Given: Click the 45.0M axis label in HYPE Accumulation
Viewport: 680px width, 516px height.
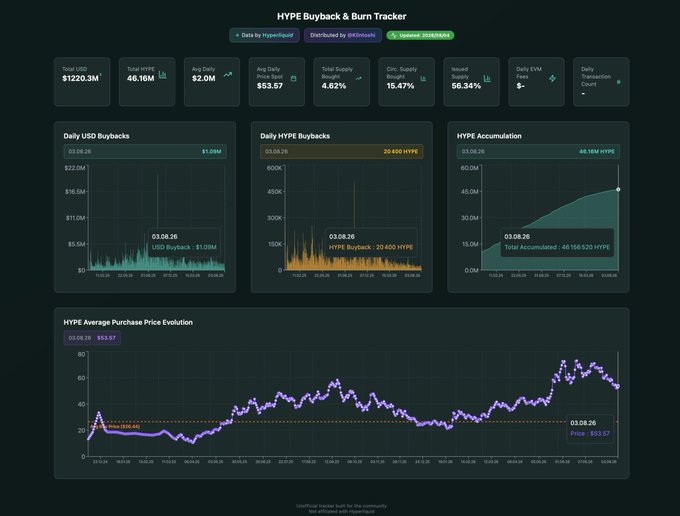Looking at the screenshot, I should [470, 191].
